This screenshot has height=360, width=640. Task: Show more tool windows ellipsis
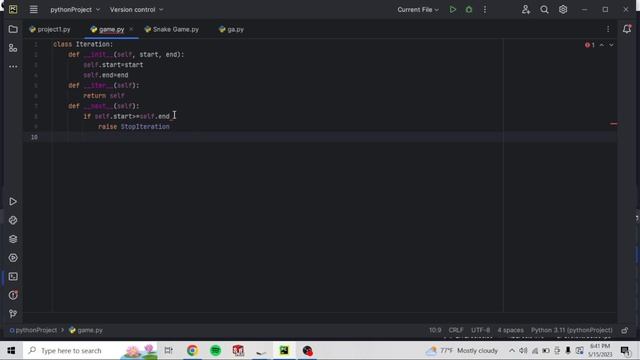point(13,67)
